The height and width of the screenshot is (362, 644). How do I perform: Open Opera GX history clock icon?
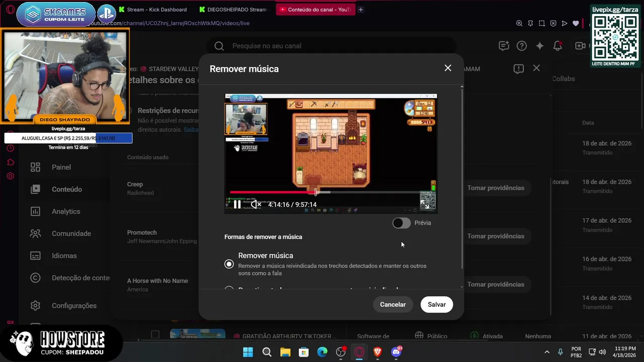[x=10, y=148]
